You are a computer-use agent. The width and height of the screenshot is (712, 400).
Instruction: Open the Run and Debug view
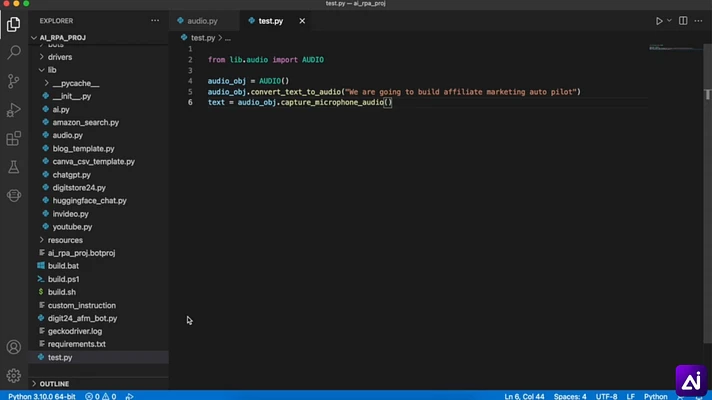point(14,110)
